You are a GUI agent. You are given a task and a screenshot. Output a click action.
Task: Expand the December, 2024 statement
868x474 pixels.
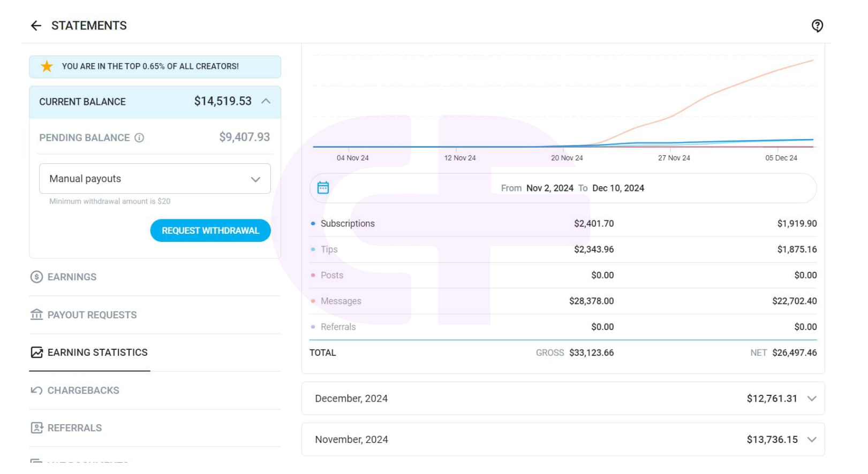point(563,399)
